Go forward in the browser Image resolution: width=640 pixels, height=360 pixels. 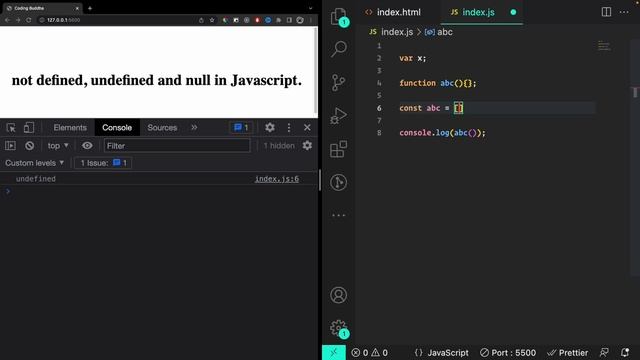pyautogui.click(x=18, y=20)
